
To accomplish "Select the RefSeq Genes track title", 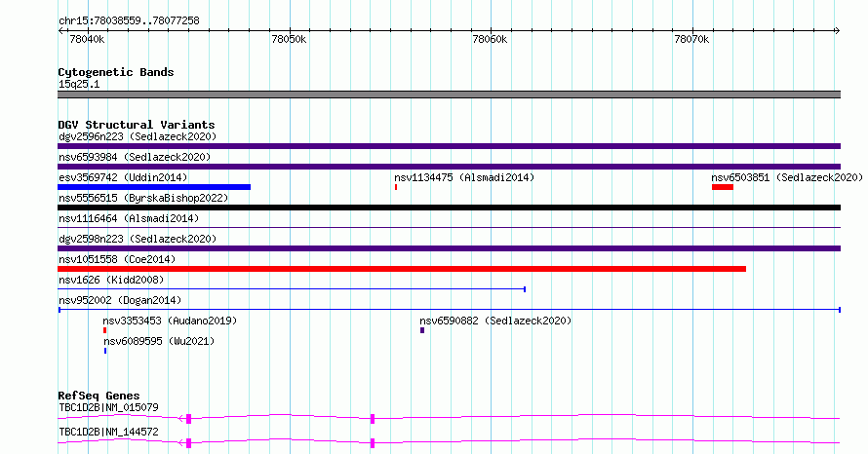I will (x=99, y=396).
